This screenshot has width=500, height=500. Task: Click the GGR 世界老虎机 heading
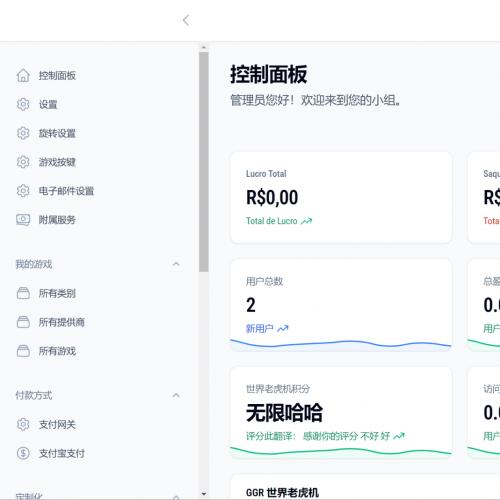coord(282,493)
